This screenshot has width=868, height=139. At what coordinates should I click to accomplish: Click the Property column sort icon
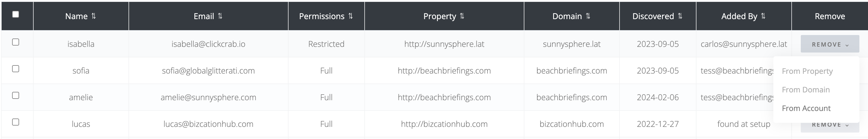(462, 16)
